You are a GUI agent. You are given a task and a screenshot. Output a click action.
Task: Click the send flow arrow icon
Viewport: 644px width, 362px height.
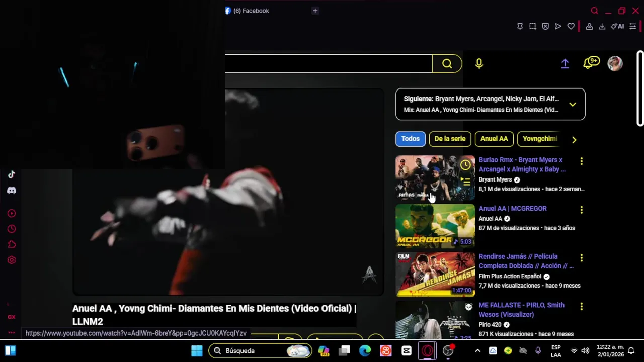[558, 26]
